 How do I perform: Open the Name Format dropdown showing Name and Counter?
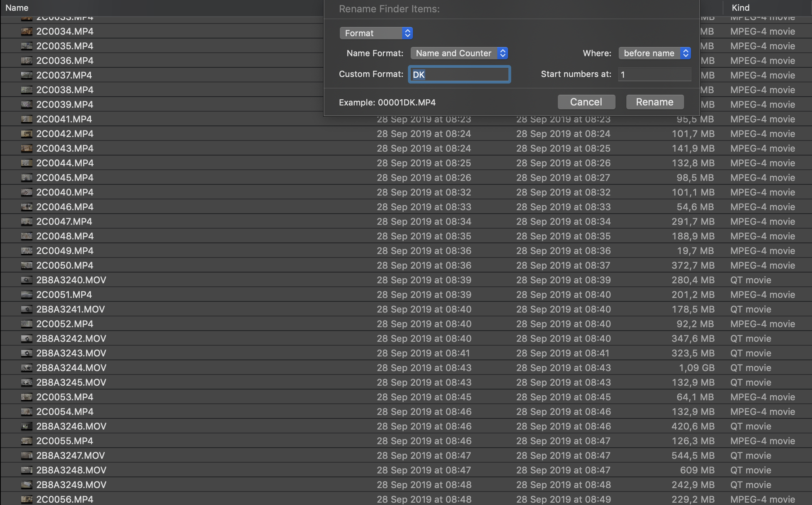(459, 53)
